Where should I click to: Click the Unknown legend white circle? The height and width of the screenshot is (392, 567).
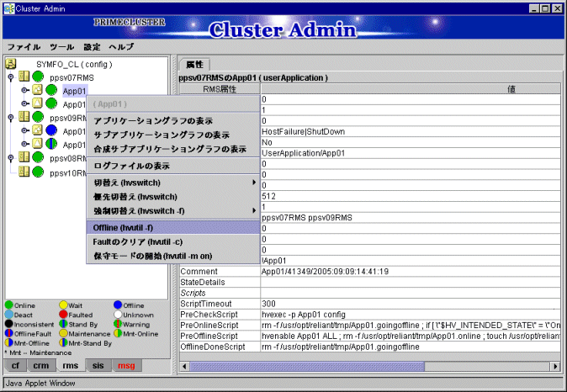click(118, 315)
